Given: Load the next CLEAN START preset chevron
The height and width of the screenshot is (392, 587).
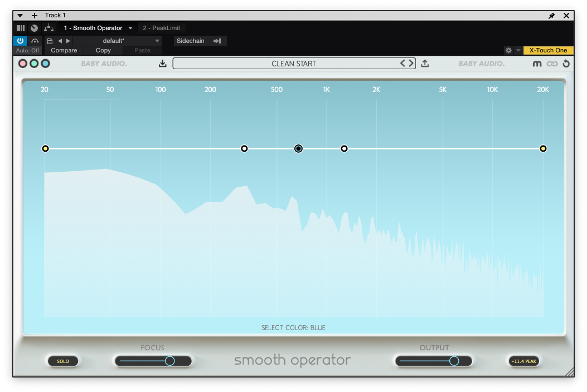Looking at the screenshot, I should pyautogui.click(x=411, y=63).
